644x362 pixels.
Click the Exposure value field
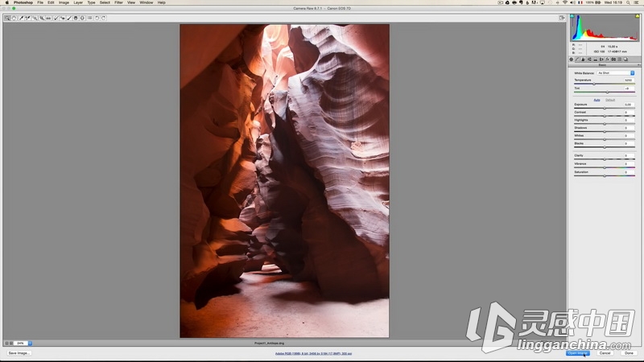tap(628, 105)
